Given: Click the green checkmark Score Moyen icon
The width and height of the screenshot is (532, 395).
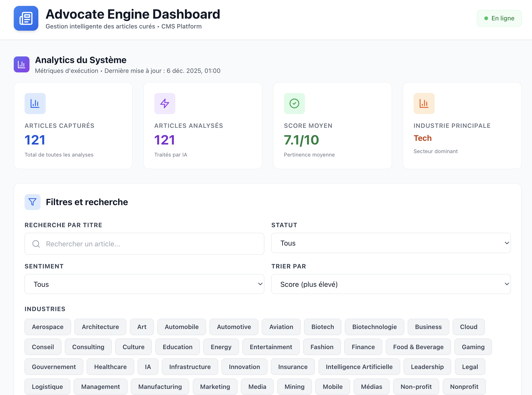Looking at the screenshot, I should pos(294,104).
